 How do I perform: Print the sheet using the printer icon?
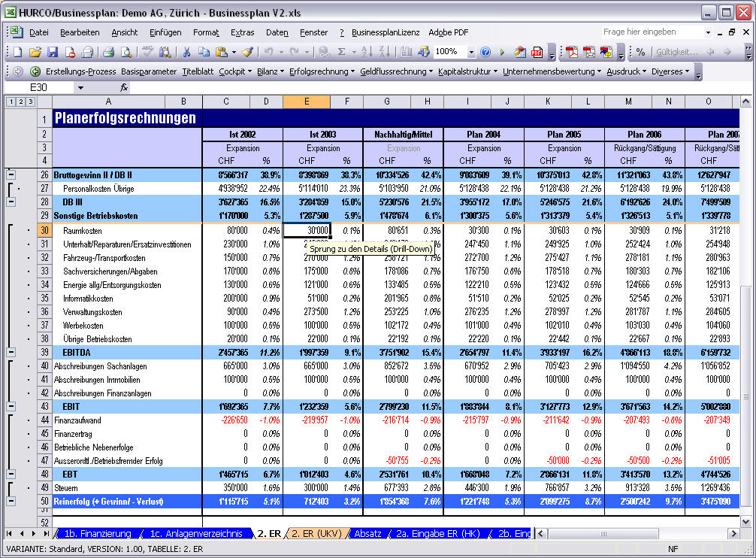[x=108, y=52]
